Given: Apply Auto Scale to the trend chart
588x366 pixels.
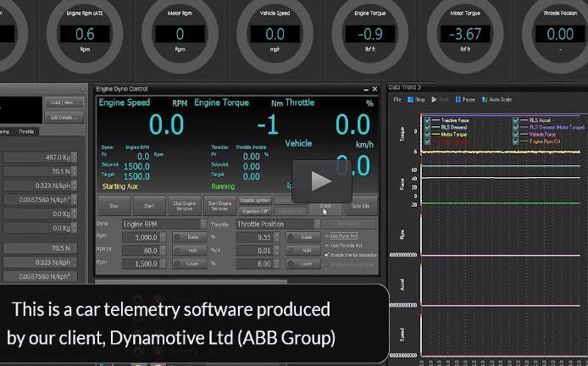Looking at the screenshot, I should (496, 100).
